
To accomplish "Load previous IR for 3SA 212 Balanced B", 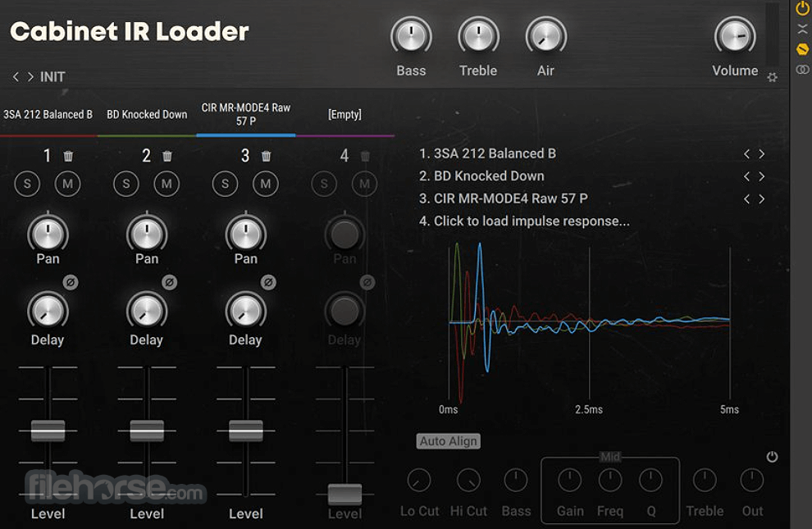I will (x=746, y=153).
